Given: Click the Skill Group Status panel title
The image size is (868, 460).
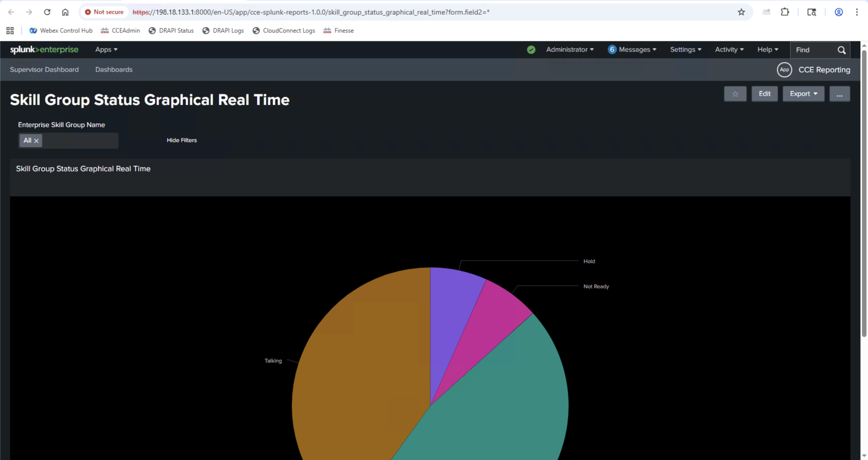Looking at the screenshot, I should pyautogui.click(x=83, y=169).
